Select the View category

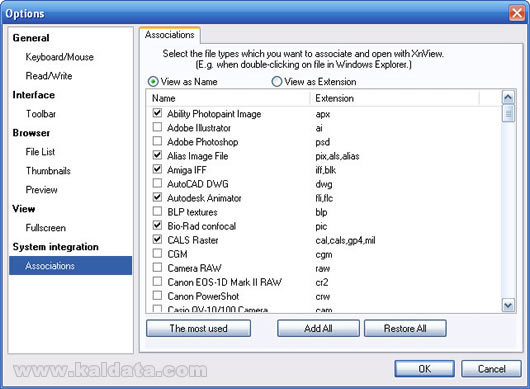pos(24,209)
